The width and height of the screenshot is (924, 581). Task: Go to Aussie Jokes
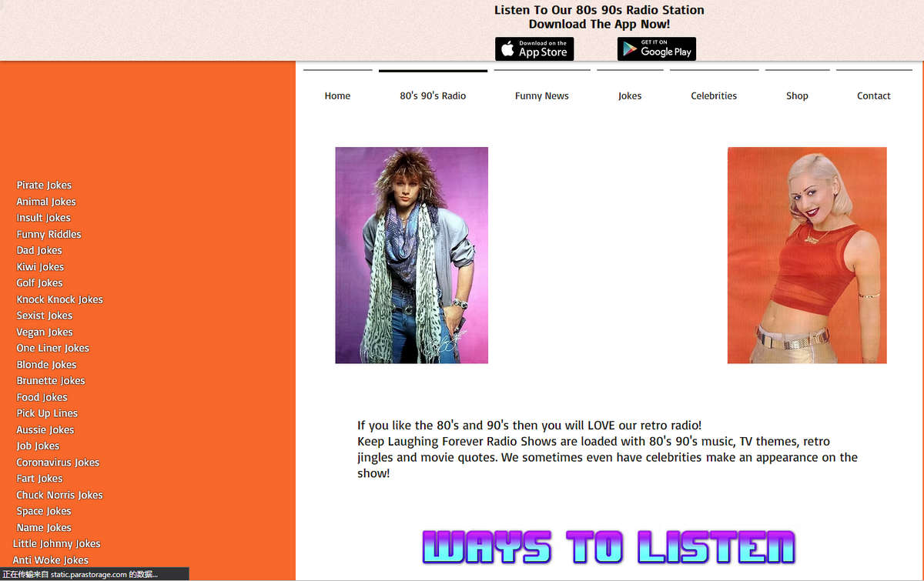click(x=45, y=430)
